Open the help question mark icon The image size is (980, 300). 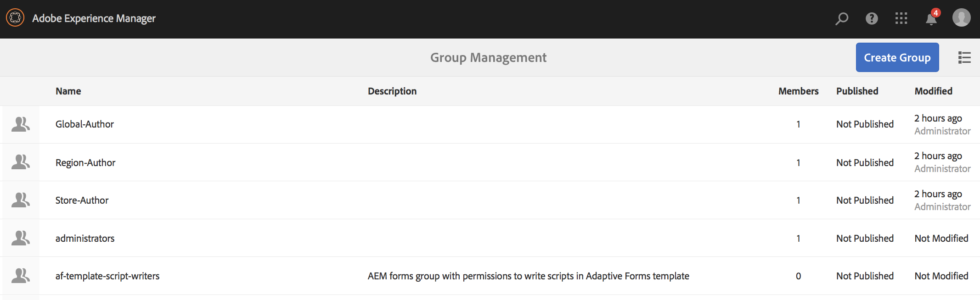point(871,18)
